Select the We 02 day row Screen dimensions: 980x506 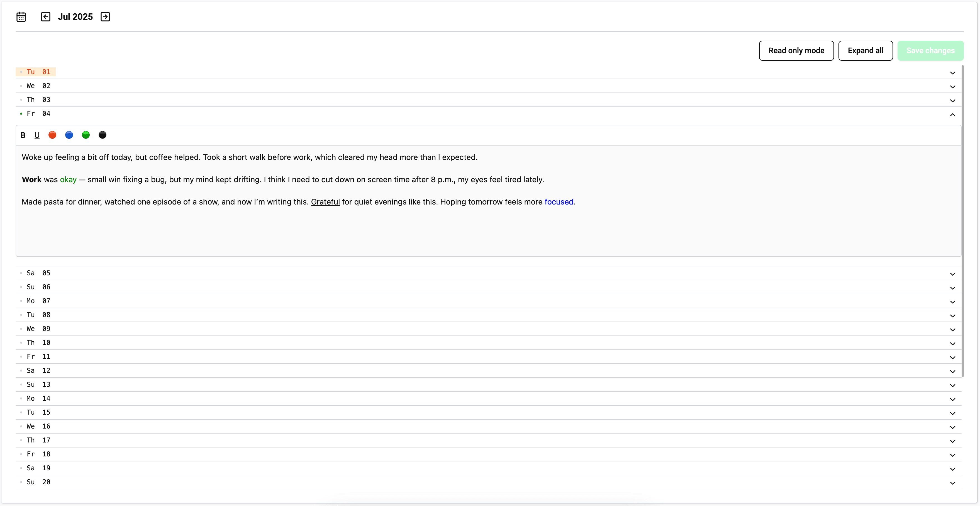(x=38, y=86)
